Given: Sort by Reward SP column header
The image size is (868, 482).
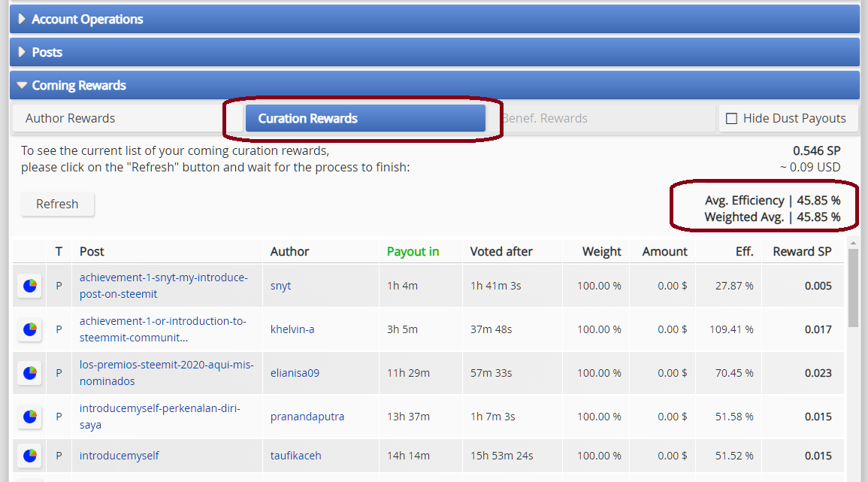Looking at the screenshot, I should tap(802, 251).
